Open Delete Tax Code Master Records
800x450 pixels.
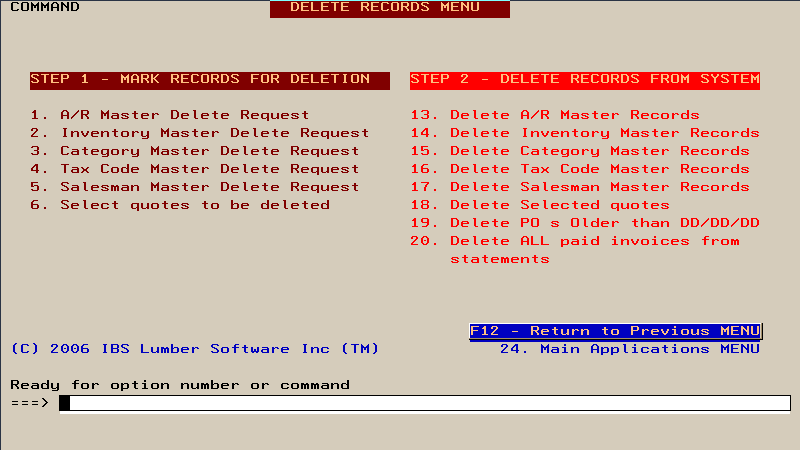click(580, 169)
